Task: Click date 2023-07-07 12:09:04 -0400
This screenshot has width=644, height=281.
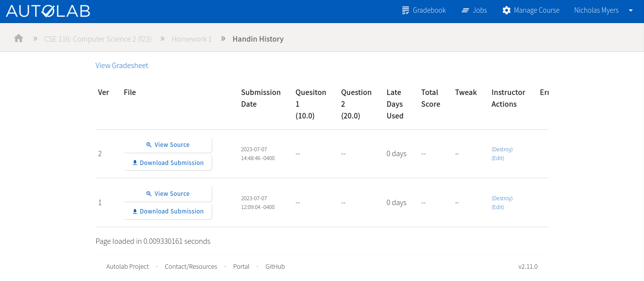Action: [x=258, y=203]
